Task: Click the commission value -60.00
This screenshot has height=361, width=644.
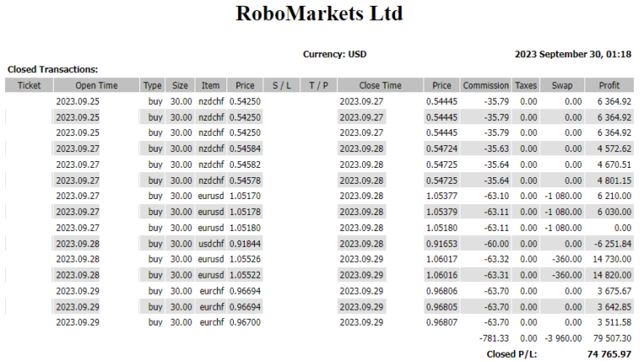Action: 496,243
